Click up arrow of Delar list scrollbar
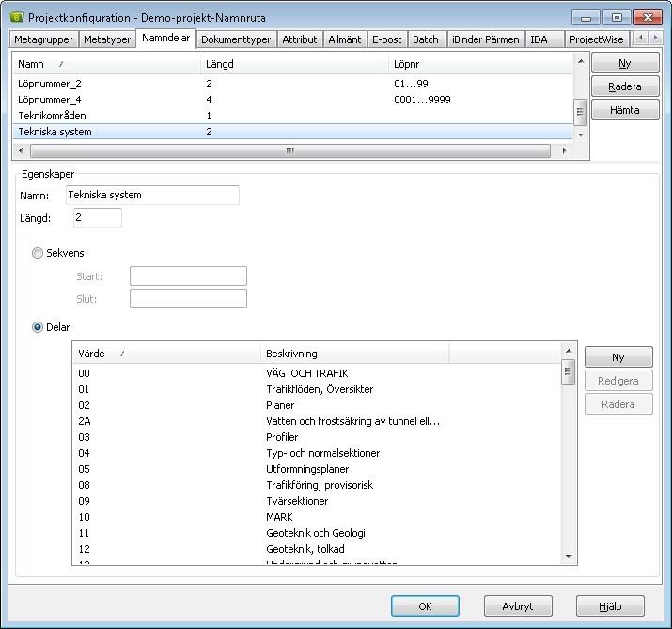672x629 pixels. point(569,351)
